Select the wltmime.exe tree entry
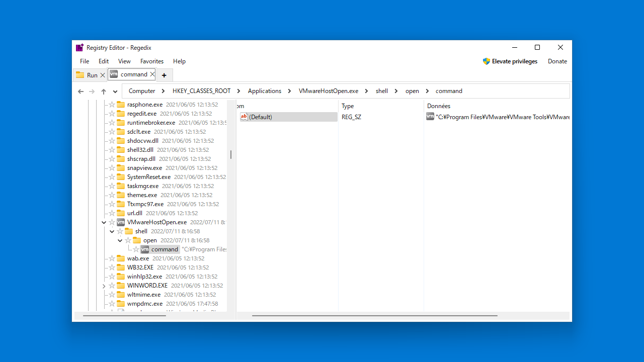Screen dimensions: 644x362 (144, 295)
